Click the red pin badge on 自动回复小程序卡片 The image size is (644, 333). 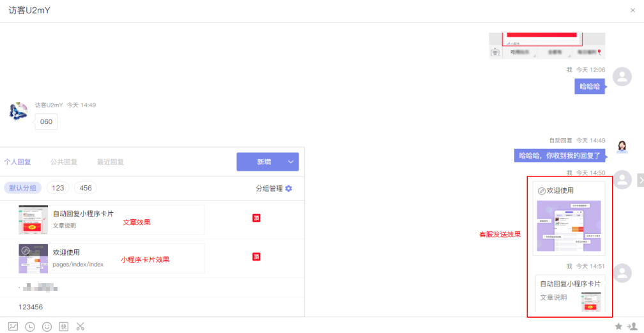point(256,218)
